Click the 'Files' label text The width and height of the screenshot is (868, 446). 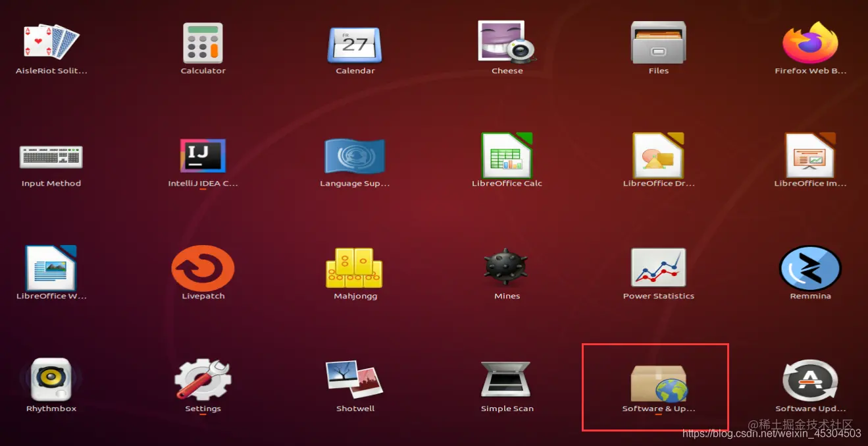point(658,71)
